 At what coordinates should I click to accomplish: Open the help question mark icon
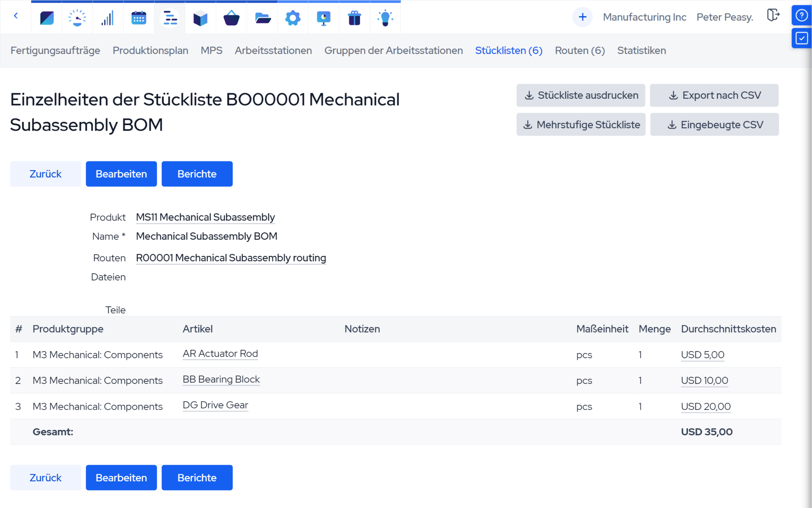[x=801, y=15]
